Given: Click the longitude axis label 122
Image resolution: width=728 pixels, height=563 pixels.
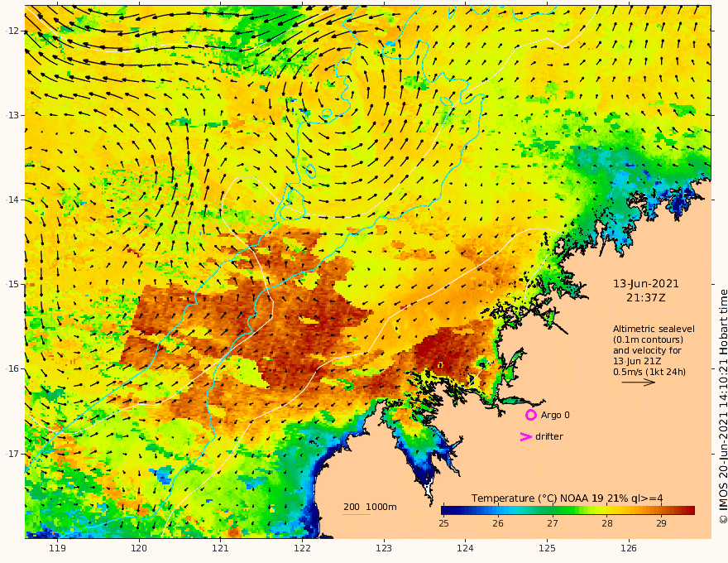Looking at the screenshot, I should pyautogui.click(x=302, y=549).
